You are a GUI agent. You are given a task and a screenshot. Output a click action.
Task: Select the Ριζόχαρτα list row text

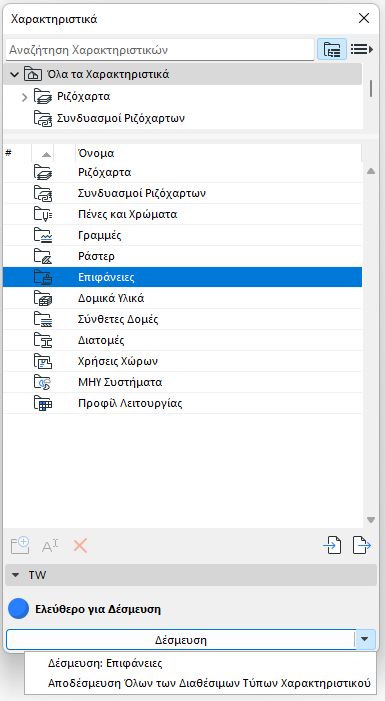click(104, 172)
